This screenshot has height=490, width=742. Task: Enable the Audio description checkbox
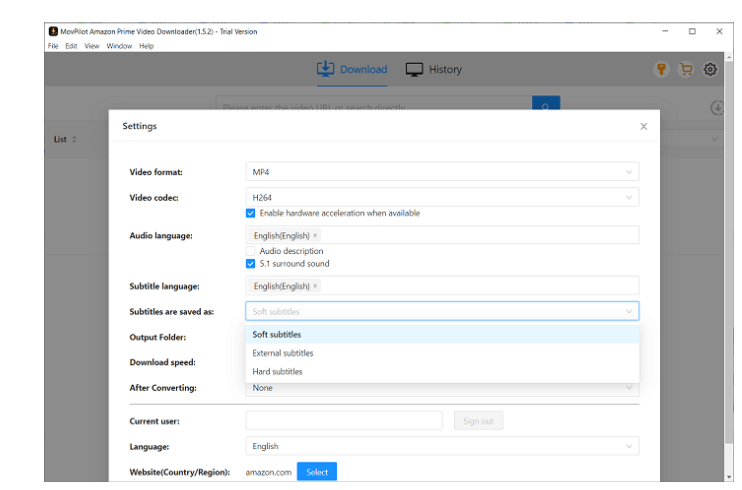tap(251, 251)
